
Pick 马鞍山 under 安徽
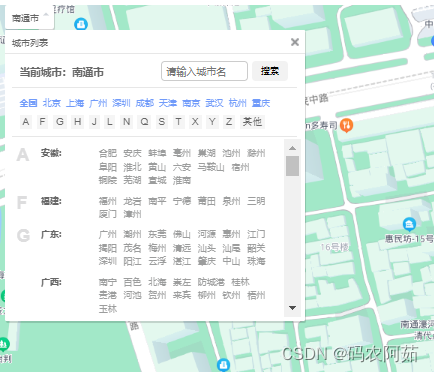tap(211, 167)
